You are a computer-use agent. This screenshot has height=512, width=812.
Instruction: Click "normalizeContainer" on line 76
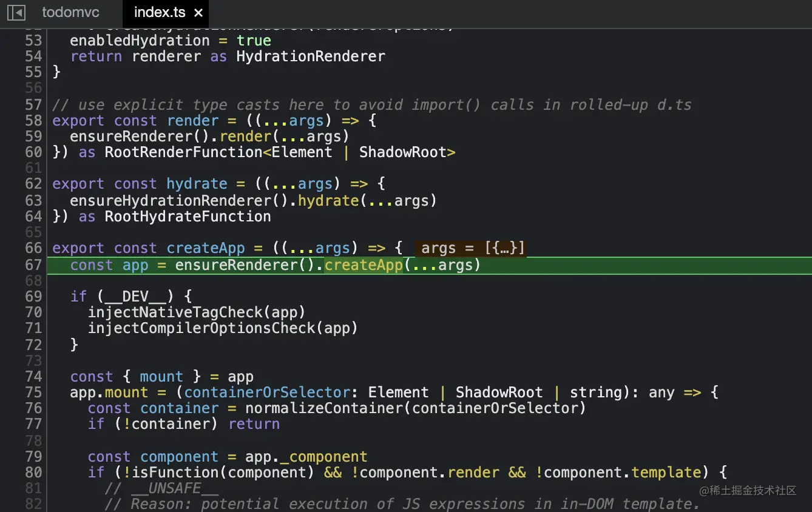point(324,408)
